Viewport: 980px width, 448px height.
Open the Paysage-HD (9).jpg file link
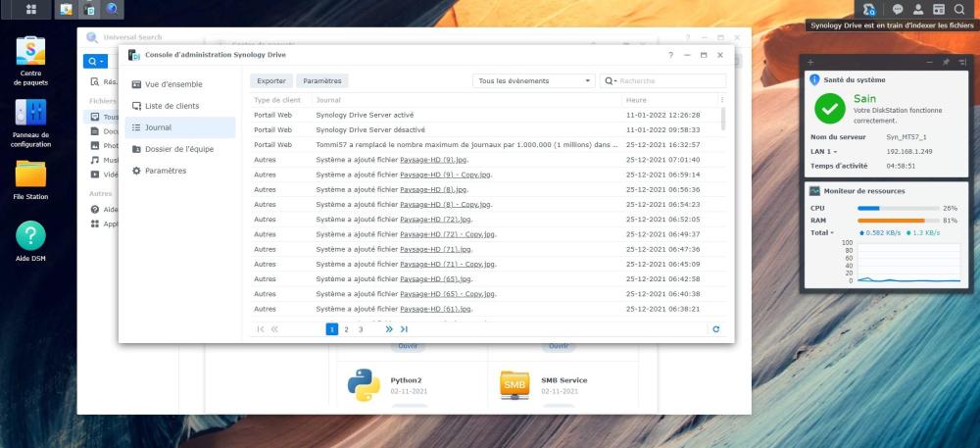coord(432,160)
